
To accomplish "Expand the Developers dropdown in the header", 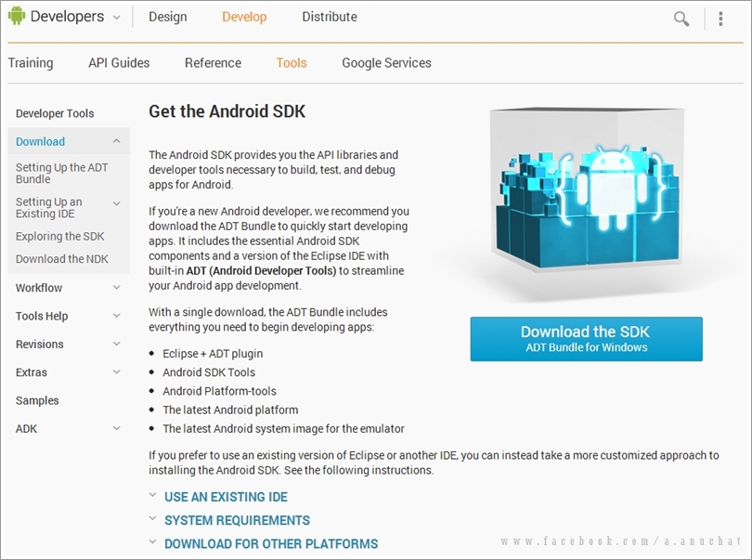I will click(x=116, y=17).
